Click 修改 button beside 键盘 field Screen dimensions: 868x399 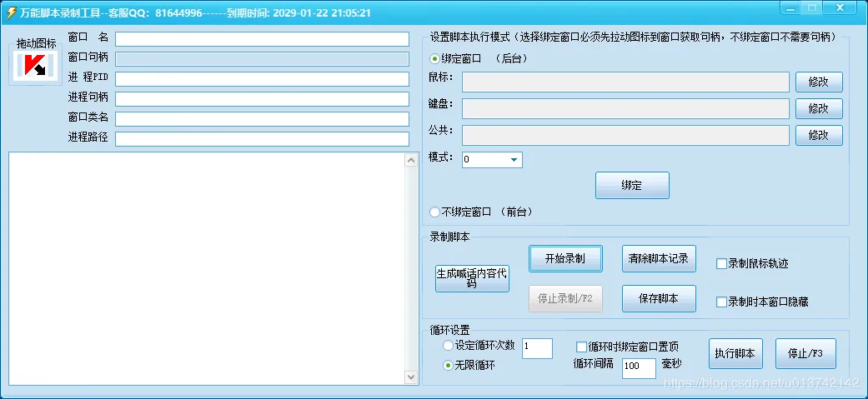[x=819, y=108]
